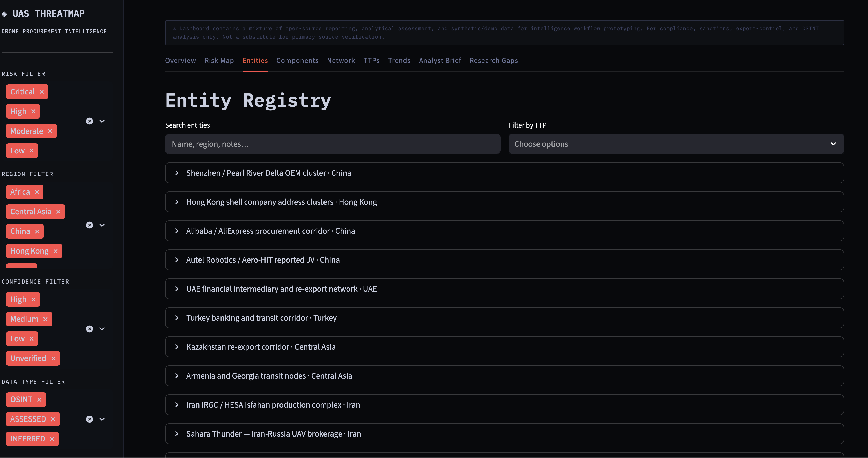
Task: Open the Network tab
Action: pos(341,61)
